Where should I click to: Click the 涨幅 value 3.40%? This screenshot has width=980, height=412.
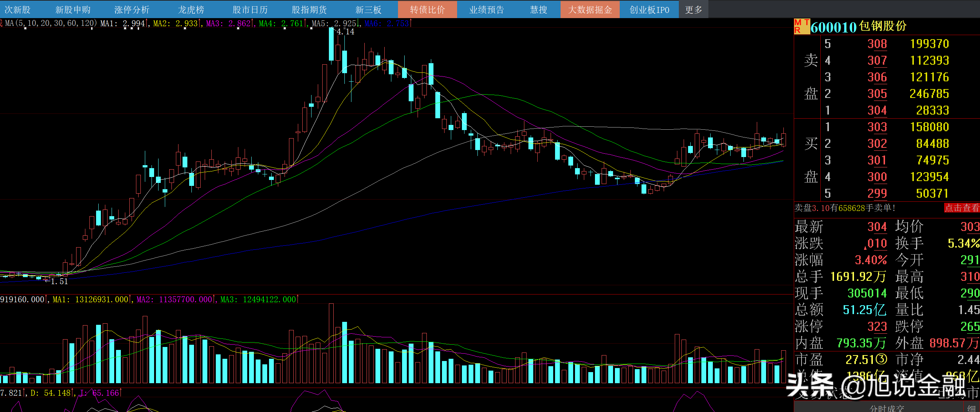click(x=871, y=260)
